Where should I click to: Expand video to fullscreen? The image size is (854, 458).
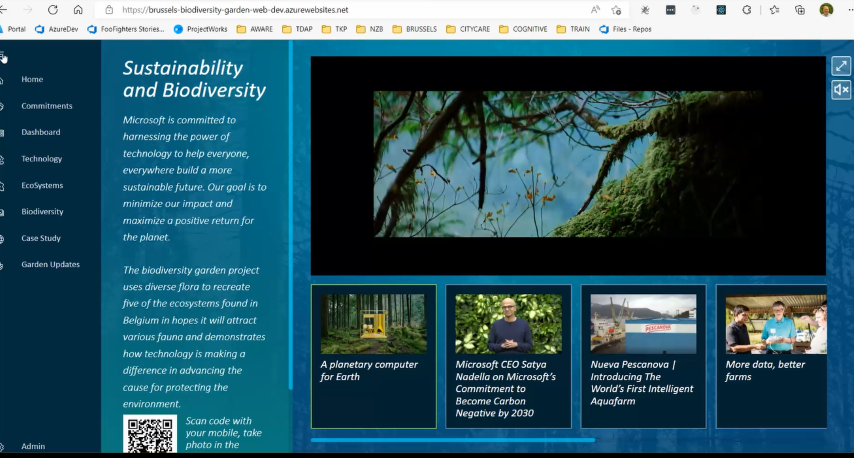(841, 66)
